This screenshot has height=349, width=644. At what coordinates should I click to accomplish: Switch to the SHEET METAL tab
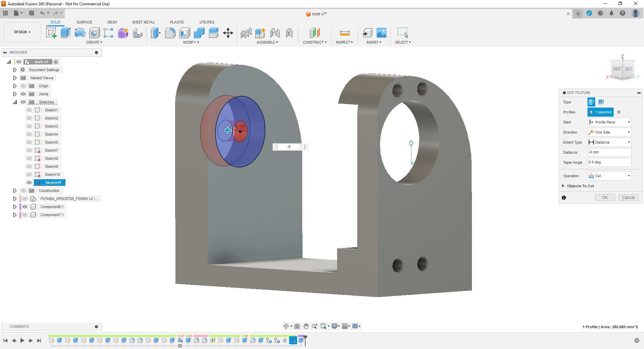click(x=143, y=22)
